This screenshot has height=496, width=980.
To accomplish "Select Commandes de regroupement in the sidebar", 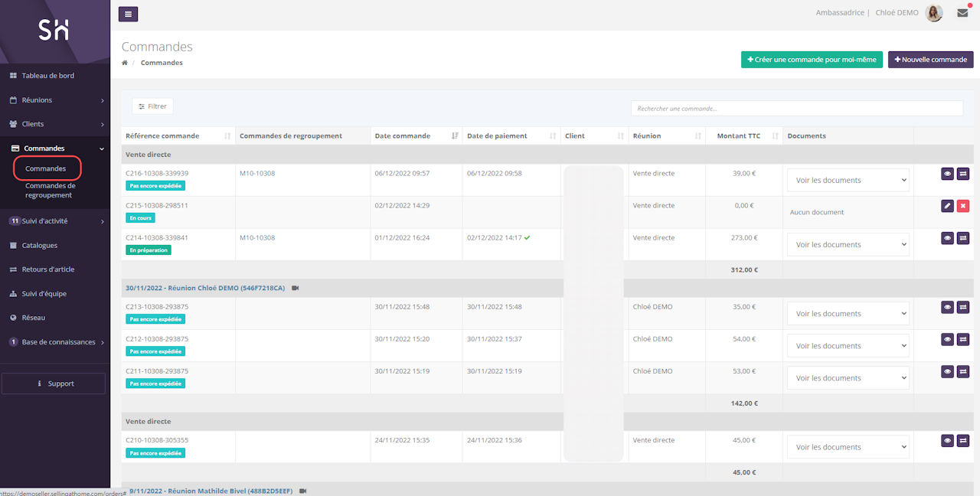I will 50,191.
